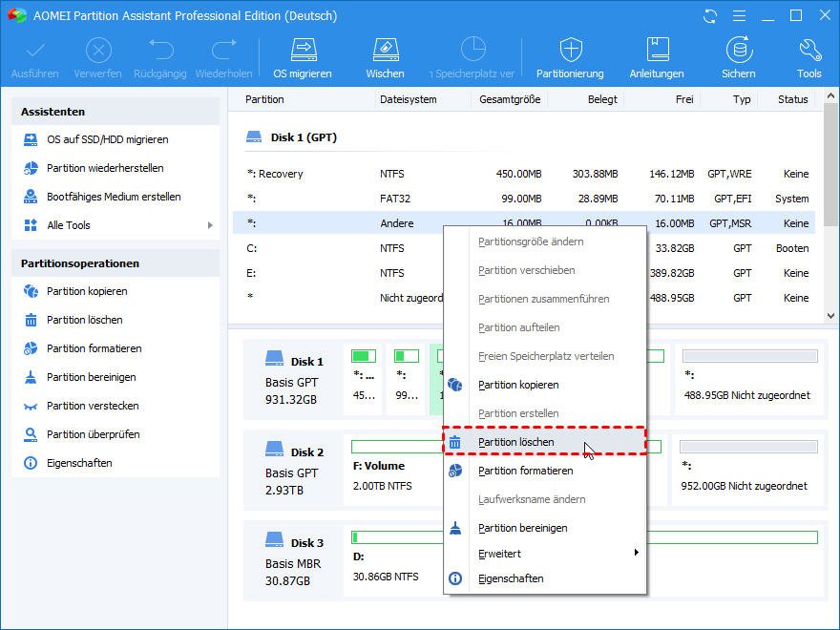Open the hamburger menu in title bar
This screenshot has width=840, height=630.
pos(739,16)
